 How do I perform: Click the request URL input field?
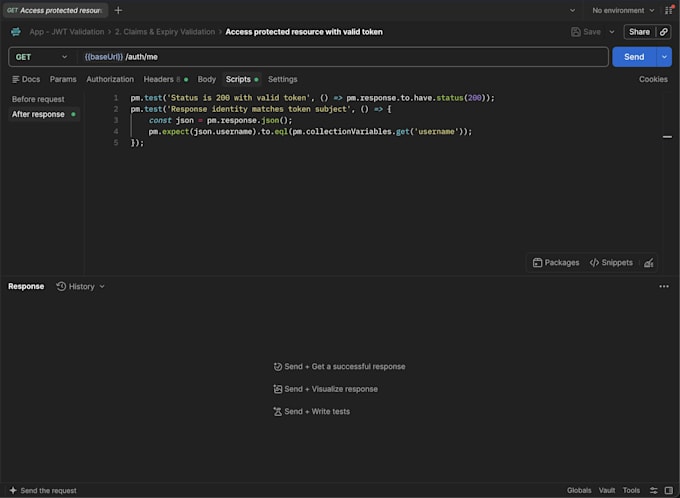click(x=343, y=57)
